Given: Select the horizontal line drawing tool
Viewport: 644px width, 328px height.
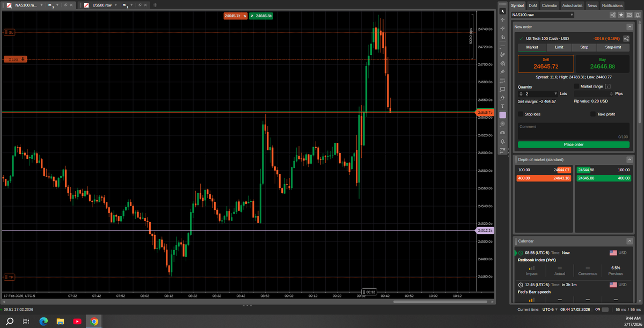Looking at the screenshot, I should coord(502,46).
